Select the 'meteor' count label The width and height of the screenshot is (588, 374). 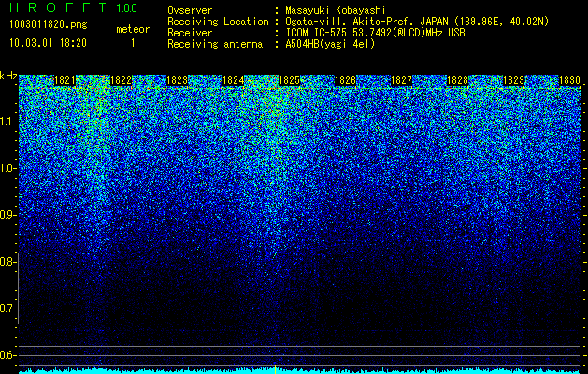(133, 29)
